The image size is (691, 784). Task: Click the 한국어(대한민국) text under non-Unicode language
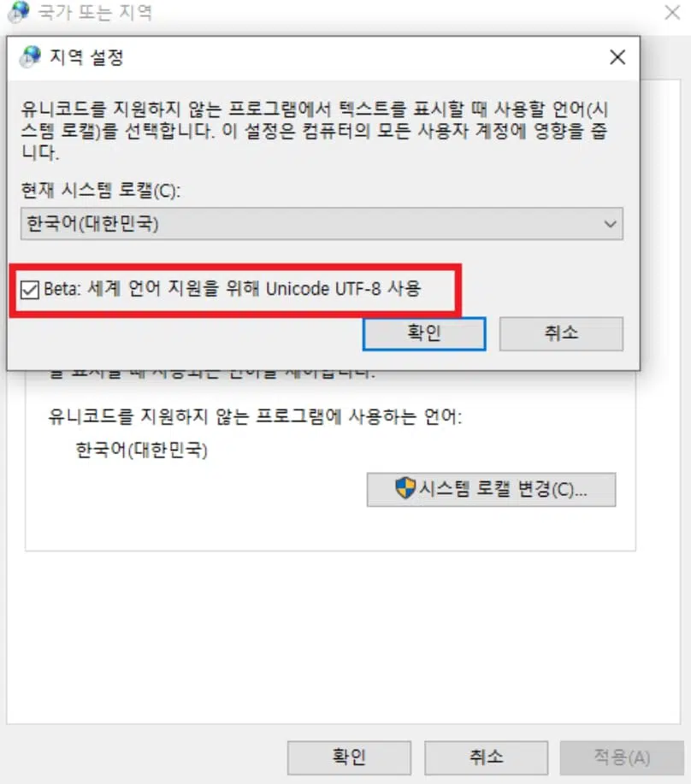(141, 450)
